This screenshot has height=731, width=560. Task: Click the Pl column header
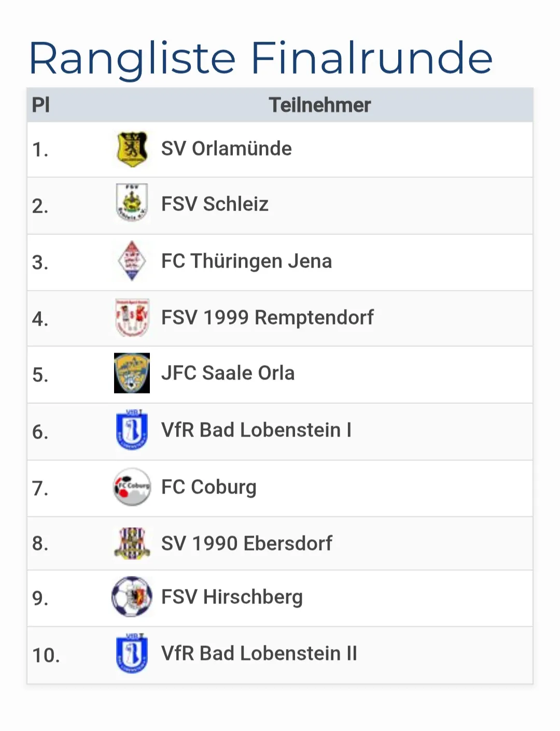[41, 105]
